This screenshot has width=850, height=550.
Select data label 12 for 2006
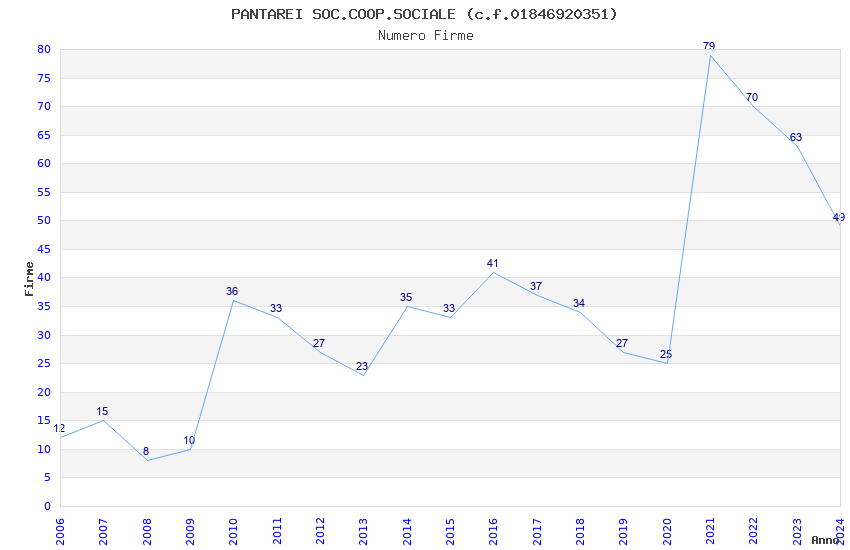click(59, 429)
